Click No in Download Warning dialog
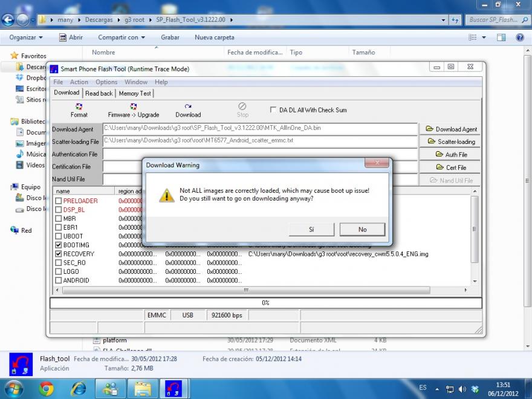Viewport: 532px width, 399px height. [x=362, y=229]
